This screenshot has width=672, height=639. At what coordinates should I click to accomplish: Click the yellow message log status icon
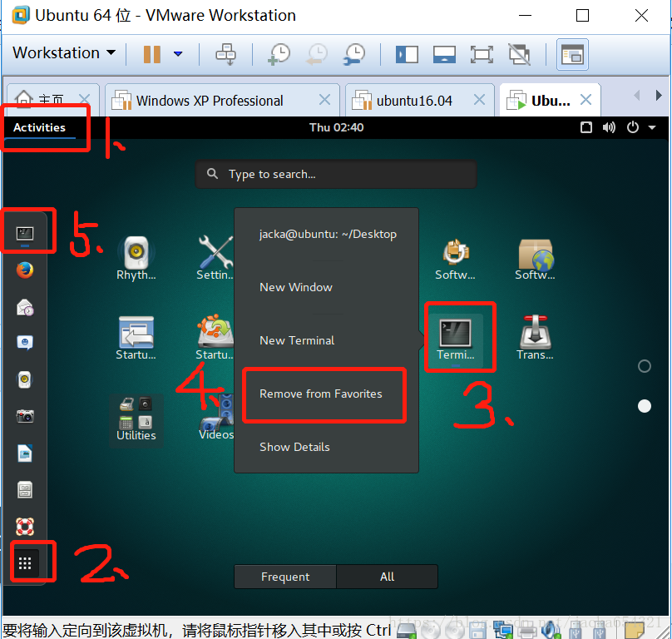click(x=635, y=631)
